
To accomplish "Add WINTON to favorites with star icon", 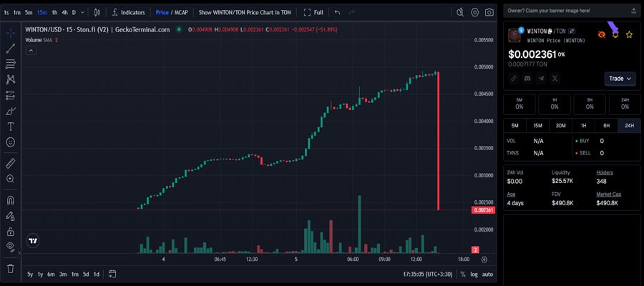I will [x=629, y=35].
